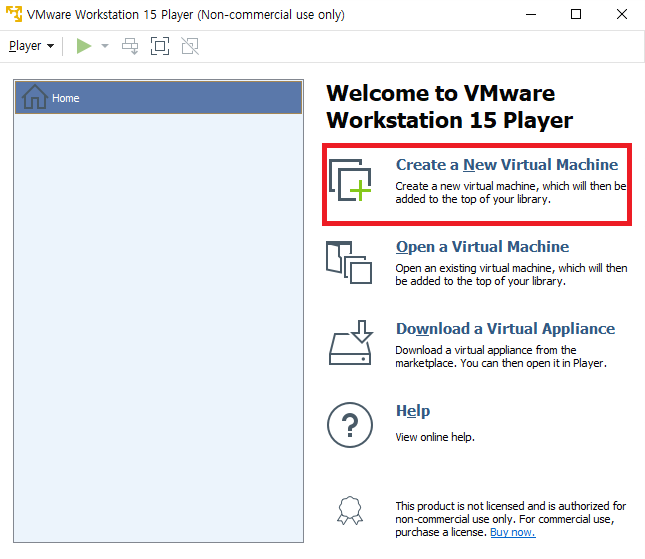Click 'View online help.' description text
Screen dimensions: 645x559
click(x=435, y=437)
